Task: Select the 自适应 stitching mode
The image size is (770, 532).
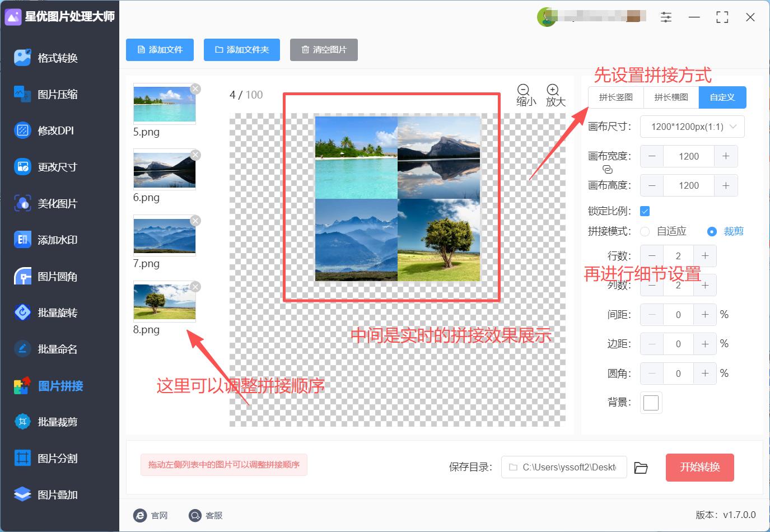Action: tap(645, 231)
